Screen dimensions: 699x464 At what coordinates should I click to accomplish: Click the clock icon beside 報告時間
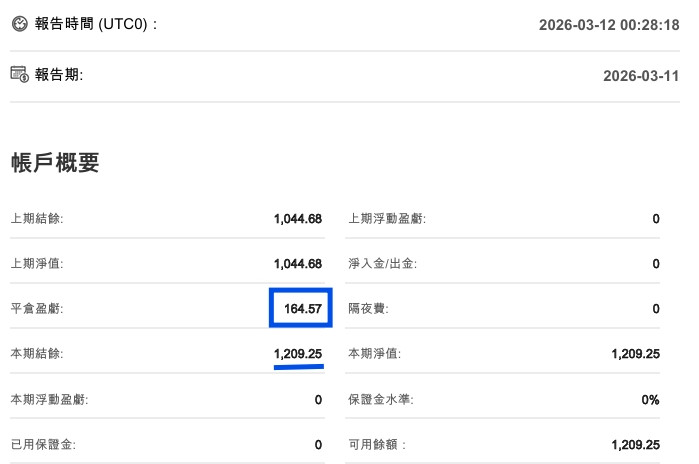pos(19,22)
